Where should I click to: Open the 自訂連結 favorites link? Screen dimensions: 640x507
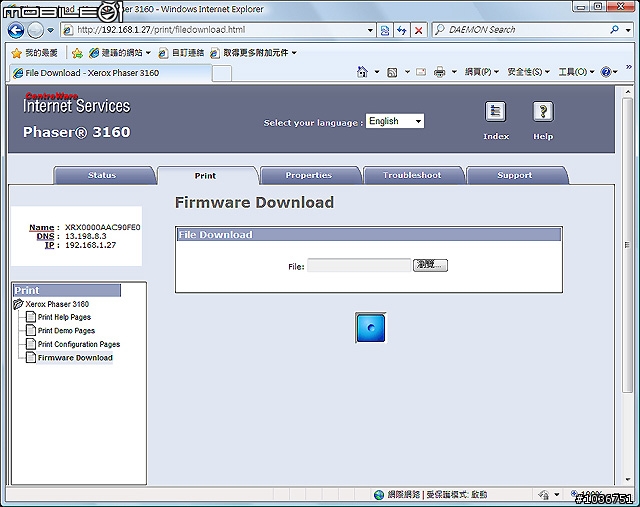pyautogui.click(x=182, y=53)
